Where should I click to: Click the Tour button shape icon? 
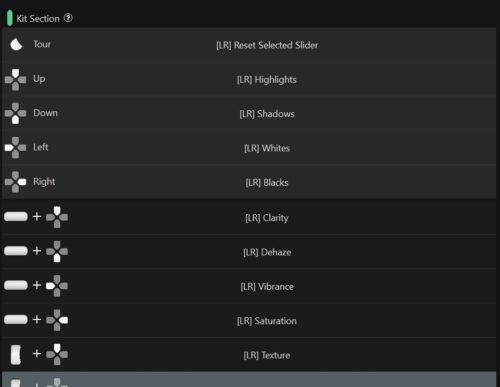click(16, 44)
